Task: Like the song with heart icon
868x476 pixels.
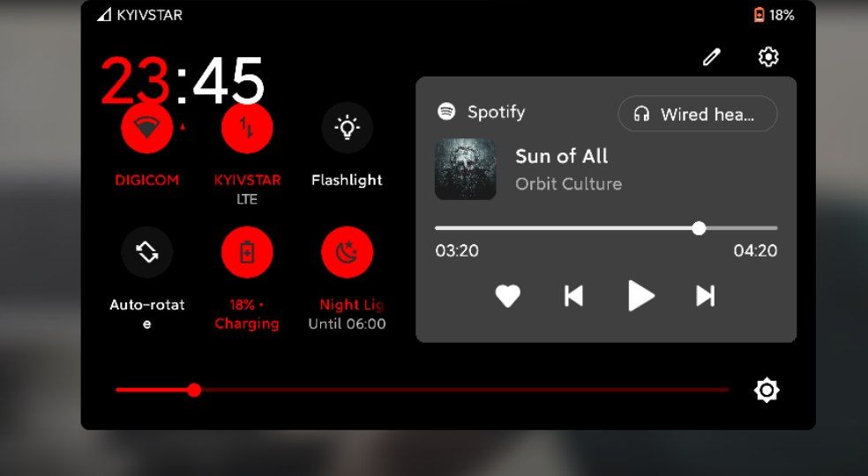Action: click(507, 295)
